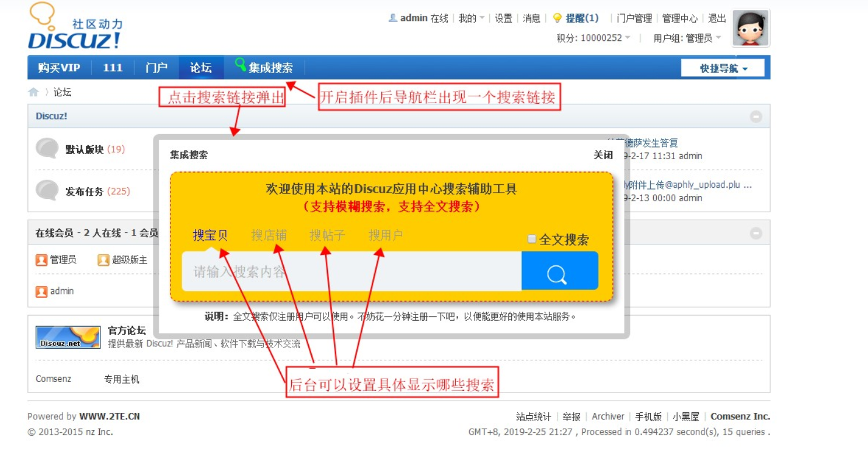Click the Comsenz friend link
The height and width of the screenshot is (466, 868).
53,379
